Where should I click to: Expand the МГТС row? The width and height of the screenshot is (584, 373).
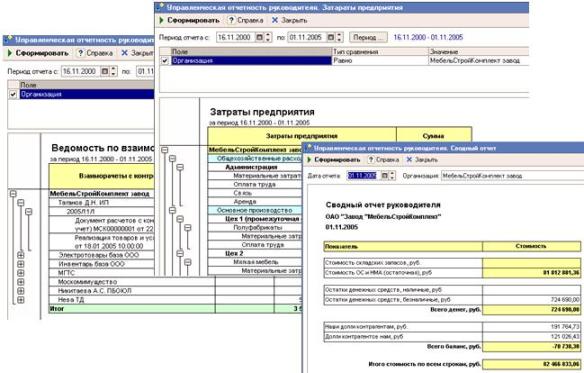click(21, 273)
